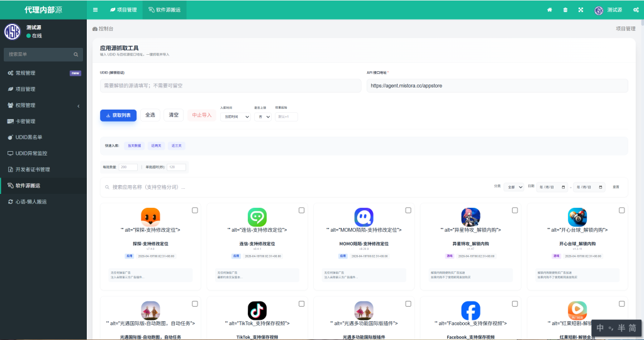Open 开发者证书管理 in the sidebar
Image resolution: width=644 pixels, height=340 pixels.
click(43, 169)
